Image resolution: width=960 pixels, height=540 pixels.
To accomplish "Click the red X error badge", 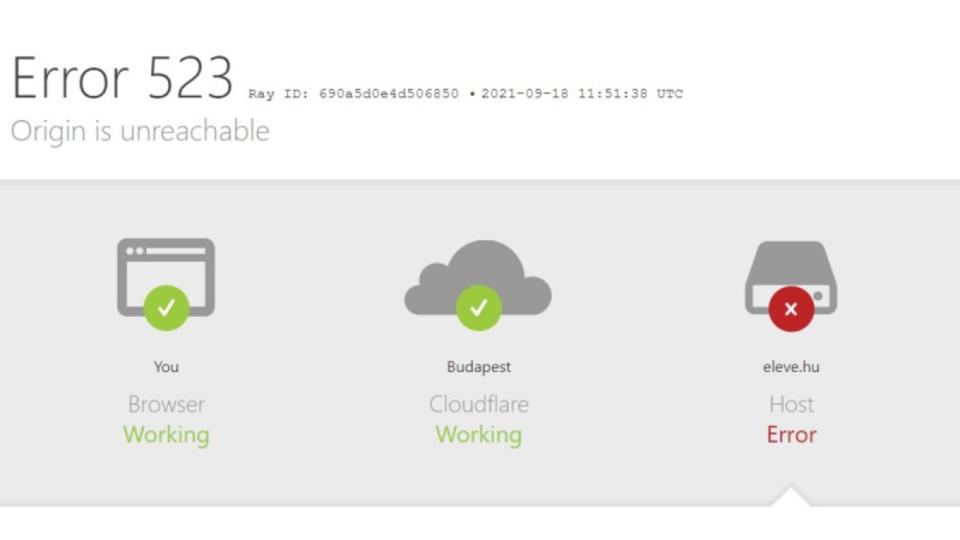I will [x=791, y=309].
